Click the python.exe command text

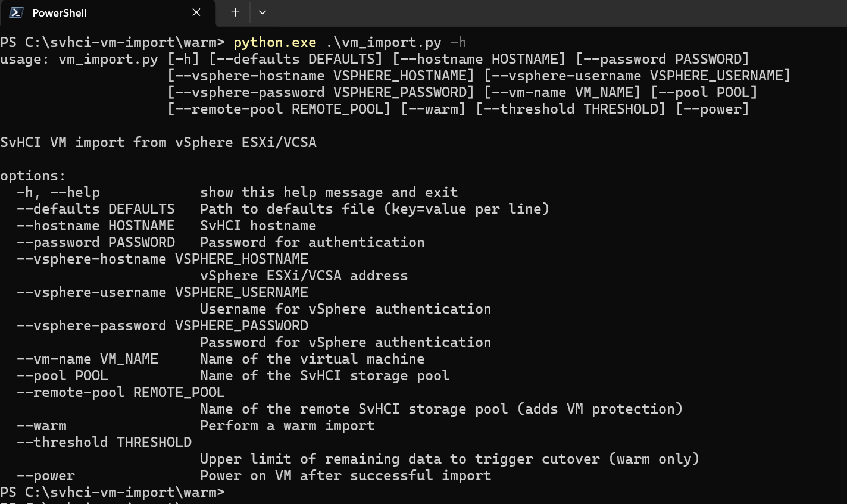point(274,42)
